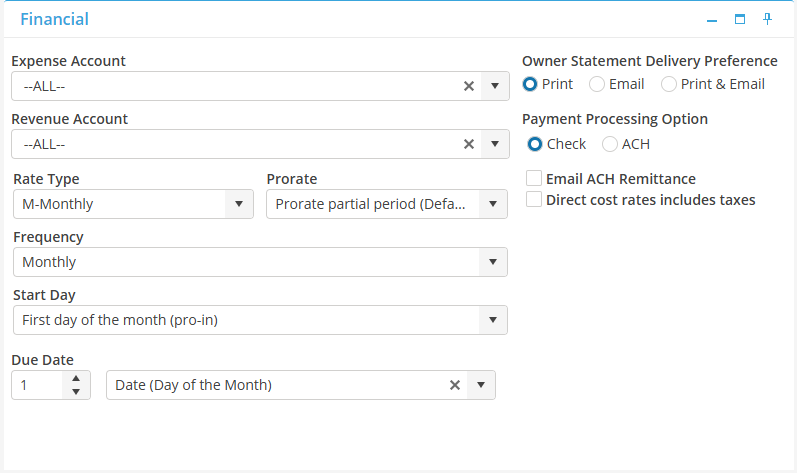The image size is (797, 473).
Task: Select Email statement delivery preference
Action: [x=597, y=84]
